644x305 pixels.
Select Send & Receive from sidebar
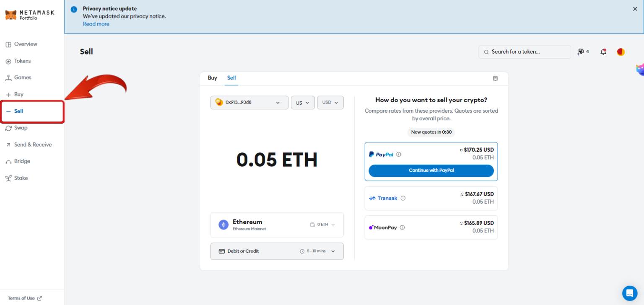click(x=33, y=144)
